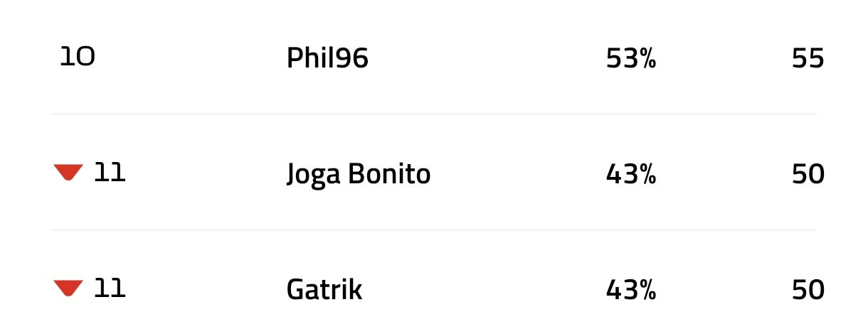Select rank 11 next to Gatrik

110,288
